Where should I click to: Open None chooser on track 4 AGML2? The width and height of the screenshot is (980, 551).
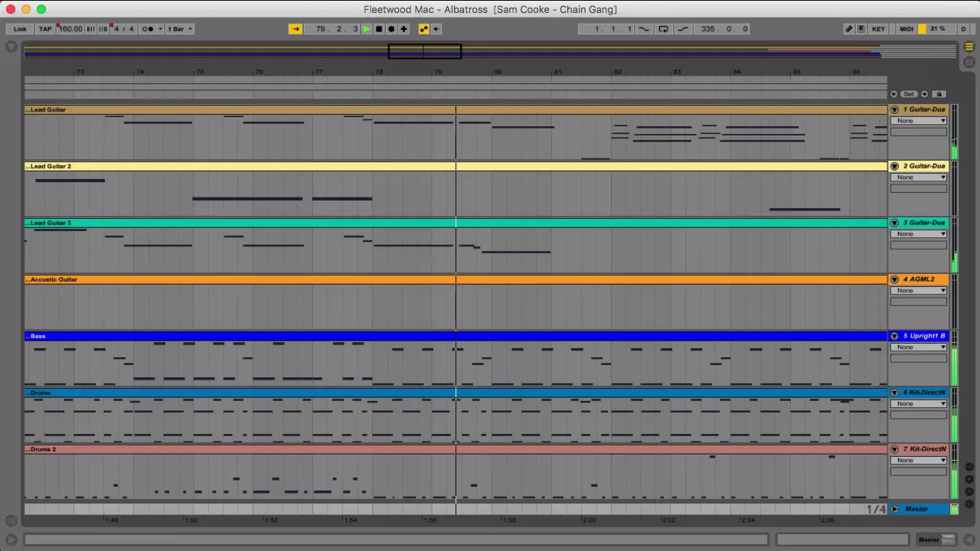[918, 291]
